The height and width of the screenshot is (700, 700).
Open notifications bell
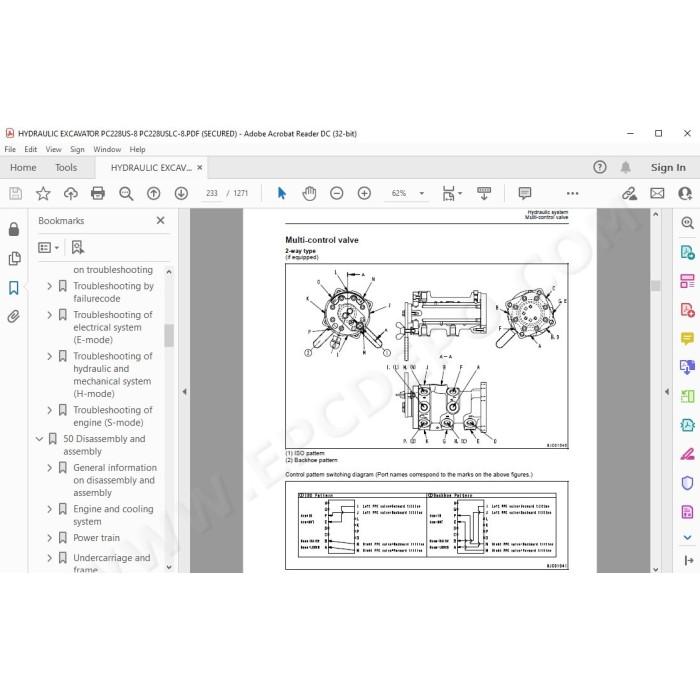[625, 167]
